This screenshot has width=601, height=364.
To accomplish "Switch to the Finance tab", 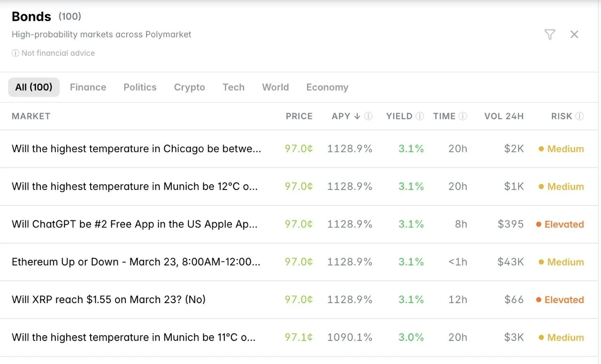I will (88, 87).
